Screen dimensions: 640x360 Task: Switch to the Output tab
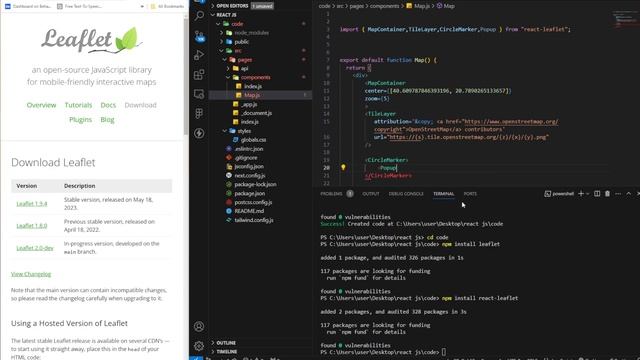[371, 193]
